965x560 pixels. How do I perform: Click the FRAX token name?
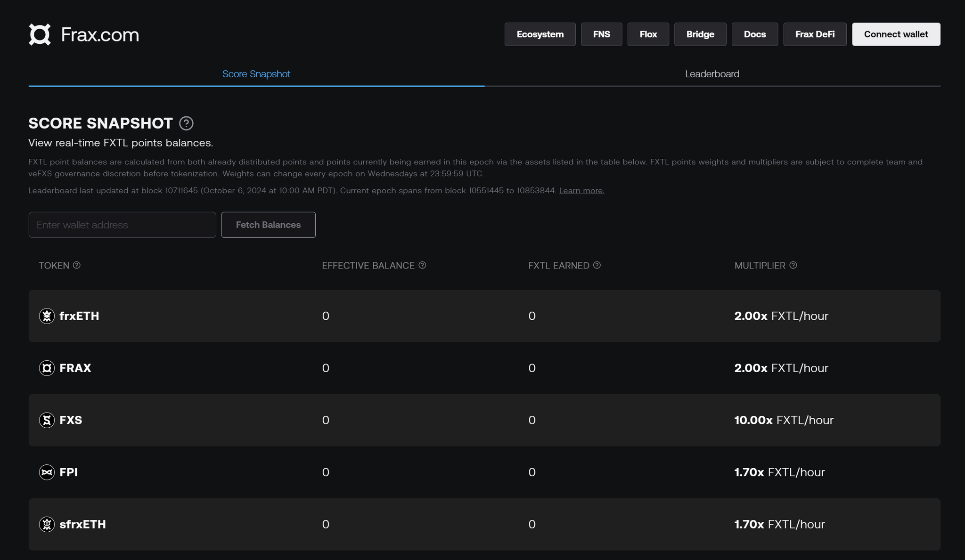(75, 368)
